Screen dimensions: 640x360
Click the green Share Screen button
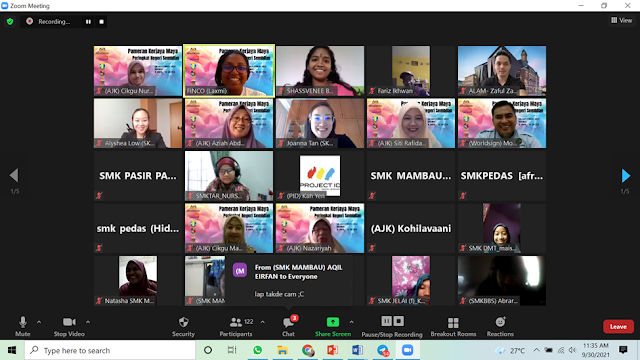(333, 326)
